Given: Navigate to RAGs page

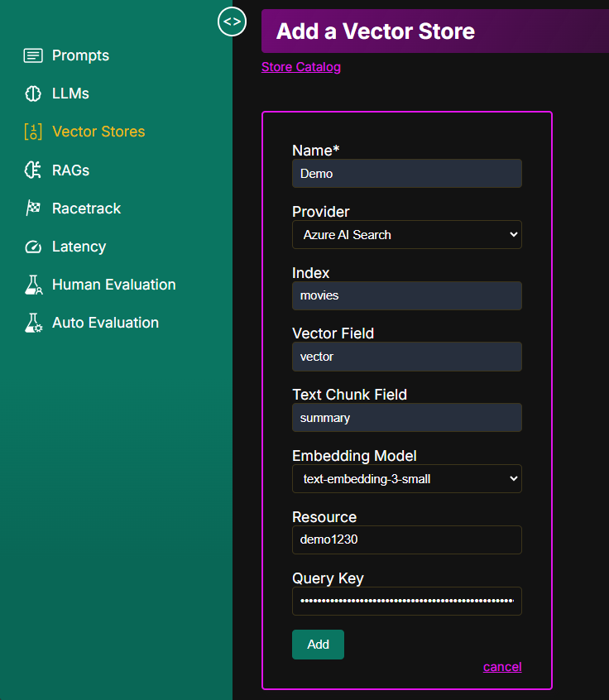Looking at the screenshot, I should tap(70, 170).
